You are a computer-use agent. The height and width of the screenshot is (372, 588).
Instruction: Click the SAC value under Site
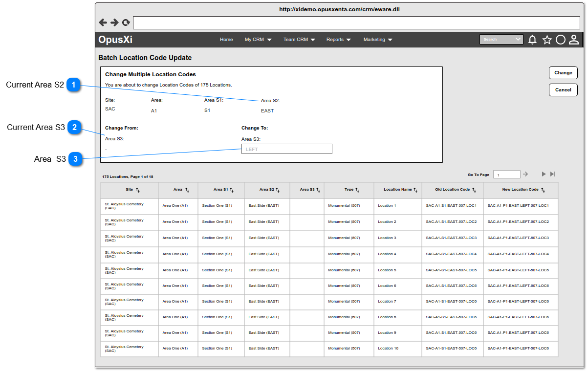[x=110, y=109]
